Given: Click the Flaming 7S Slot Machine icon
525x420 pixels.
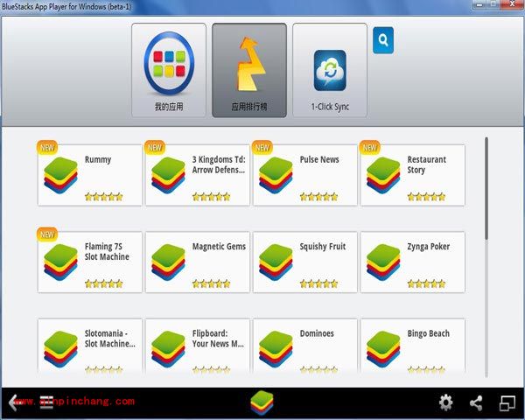Looking at the screenshot, I should click(60, 262).
